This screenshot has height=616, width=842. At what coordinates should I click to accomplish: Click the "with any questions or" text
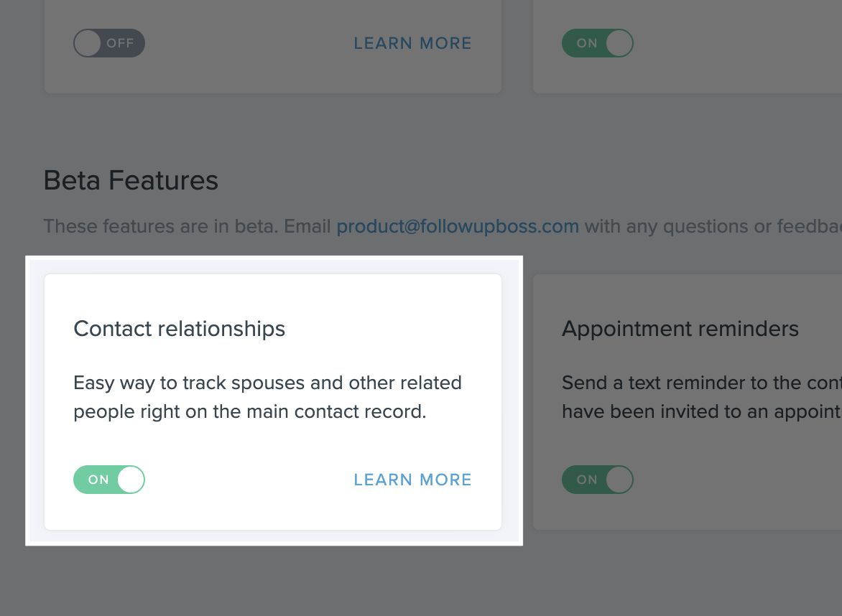[x=675, y=227]
